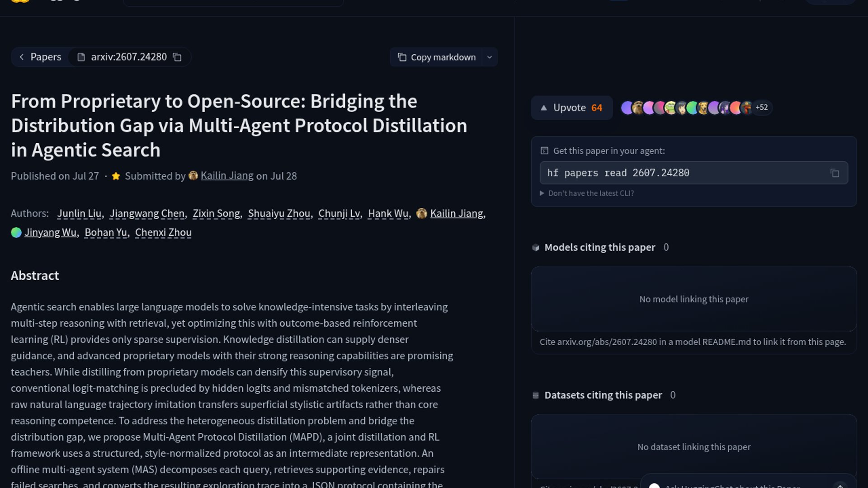Click the first upvoter avatar
The height and width of the screenshot is (488, 868).
[627, 108]
